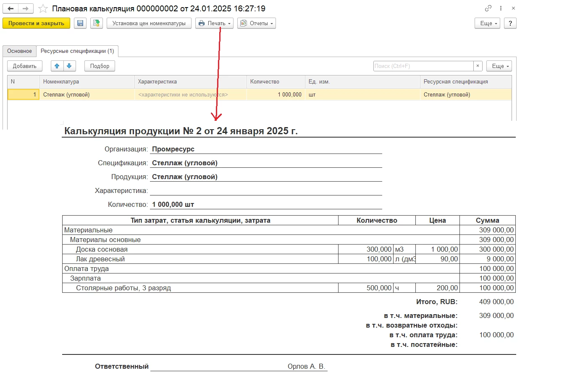The image size is (588, 388).
Task: Select the Материальные row in the report
Action: [261, 230]
